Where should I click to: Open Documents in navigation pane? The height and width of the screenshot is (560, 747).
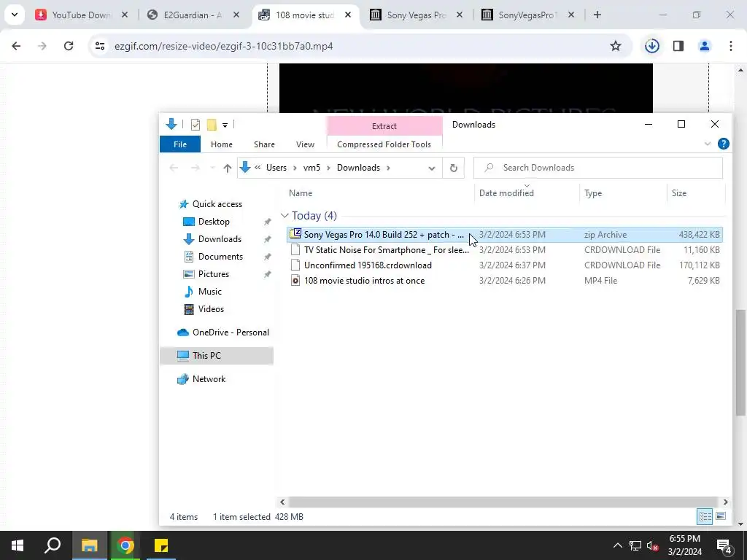pos(220,257)
